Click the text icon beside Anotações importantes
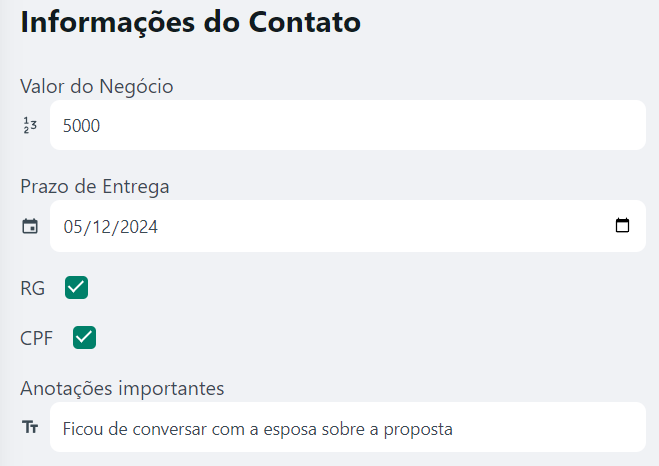Viewport: 659px width, 466px height. 30,428
